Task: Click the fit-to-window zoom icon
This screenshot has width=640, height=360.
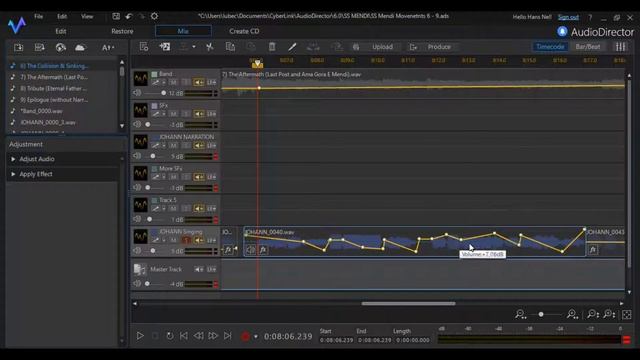Action: (627, 314)
